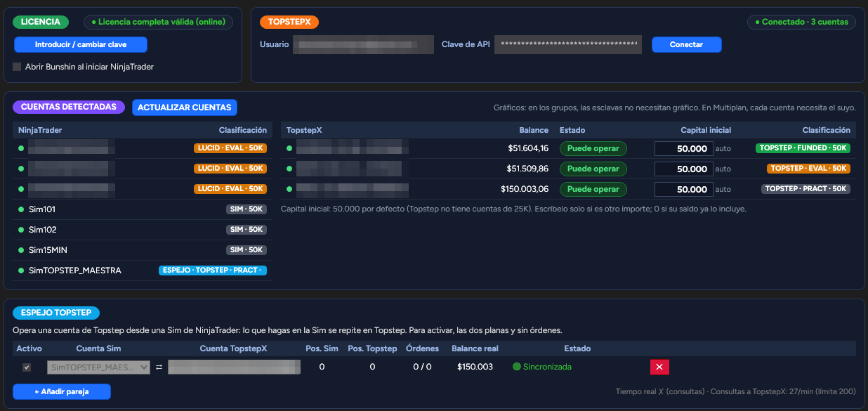Click Puede operar status in the $51.604,16 row
Image resolution: width=868 pixels, height=411 pixels.
pos(593,148)
